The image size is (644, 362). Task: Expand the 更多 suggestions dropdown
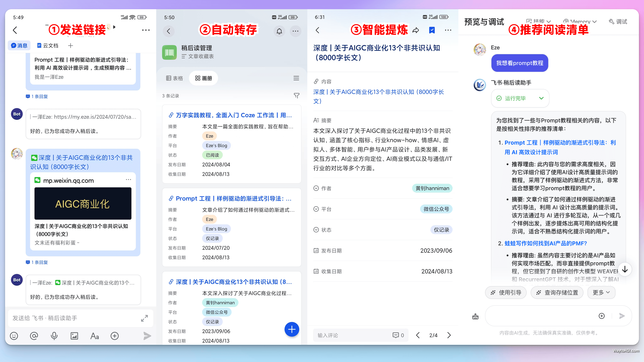(601, 292)
